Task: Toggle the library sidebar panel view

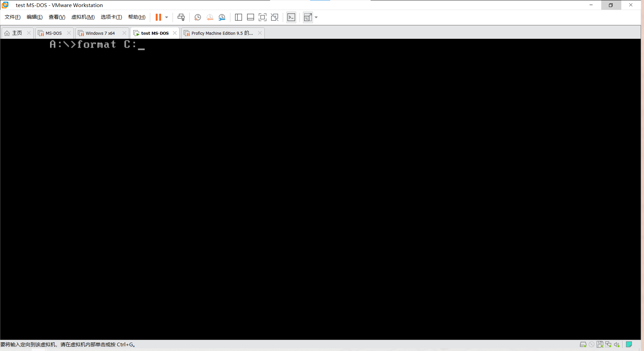Action: pos(238,17)
